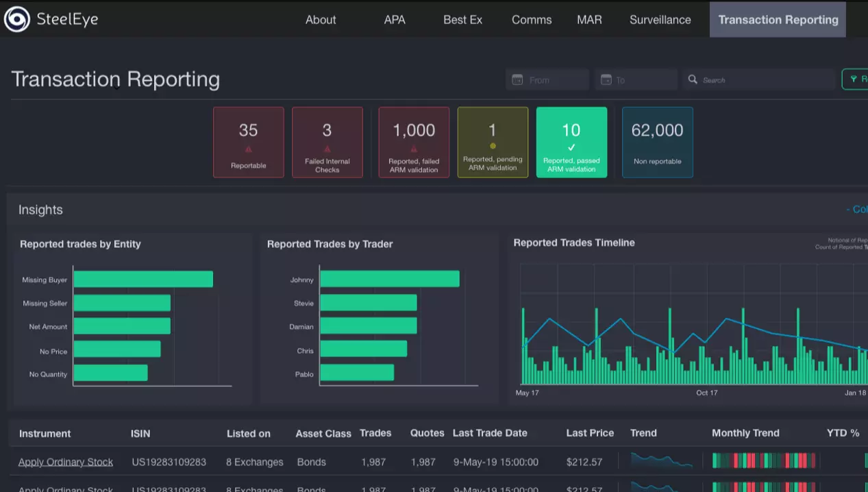Open the Surveillance tab
This screenshot has width=868, height=492.
pos(660,19)
